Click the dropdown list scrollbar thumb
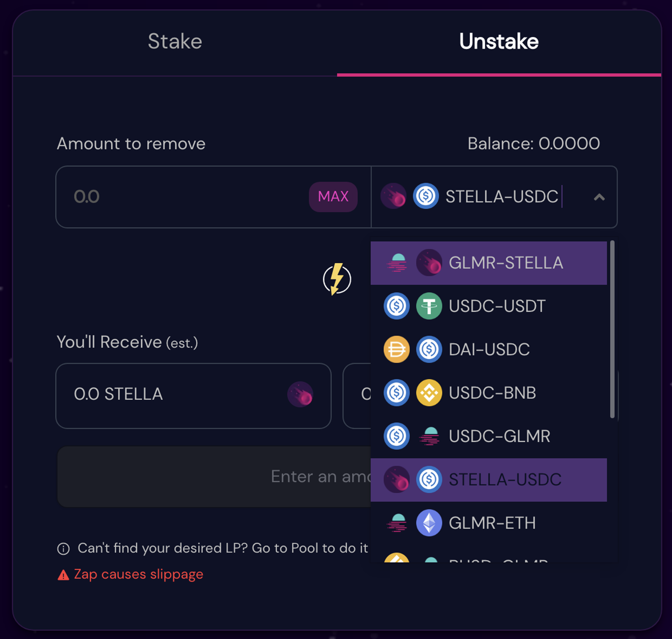The width and height of the screenshot is (672, 639). coord(612,329)
